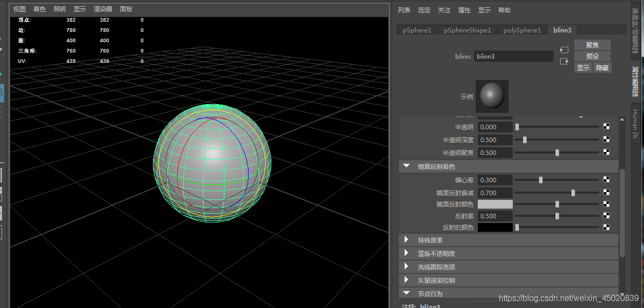Click the 聚焦 button
The width and height of the screenshot is (644, 308).
click(x=593, y=45)
